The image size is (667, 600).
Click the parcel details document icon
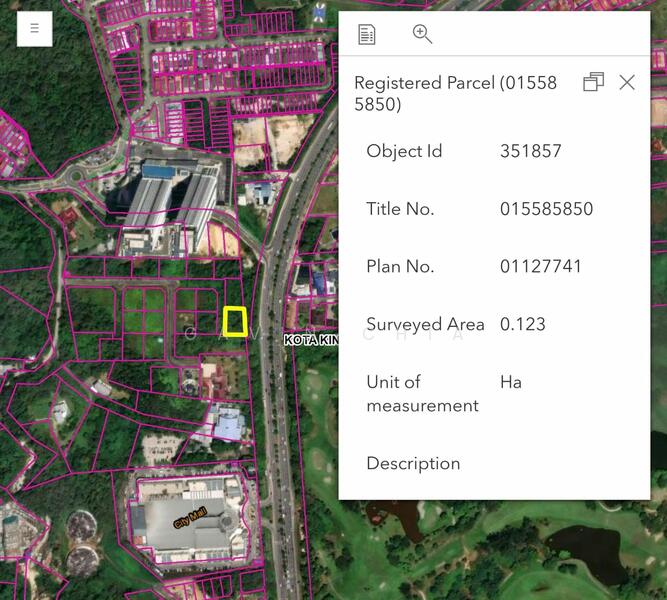click(367, 35)
